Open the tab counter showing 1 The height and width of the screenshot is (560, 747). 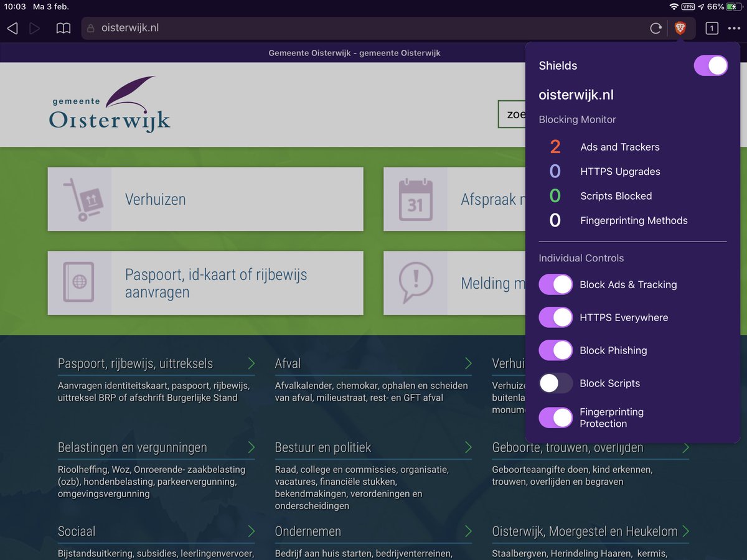(x=712, y=28)
